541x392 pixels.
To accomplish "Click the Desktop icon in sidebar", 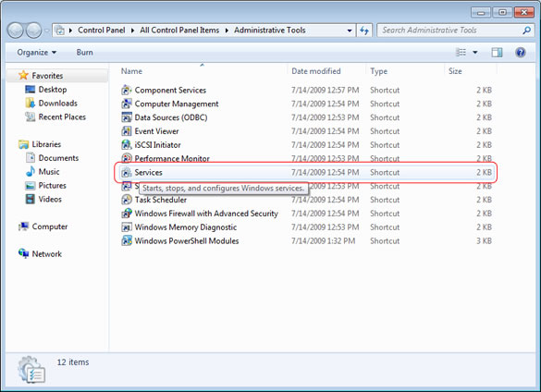I will 30,90.
